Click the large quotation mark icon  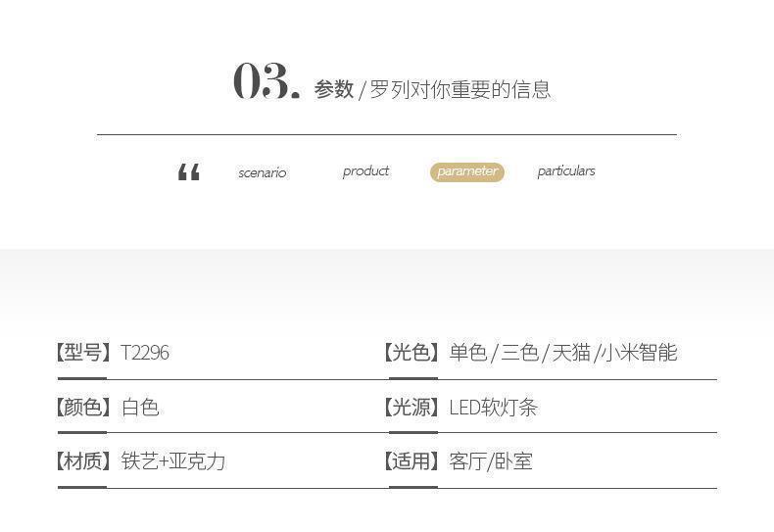click(189, 173)
